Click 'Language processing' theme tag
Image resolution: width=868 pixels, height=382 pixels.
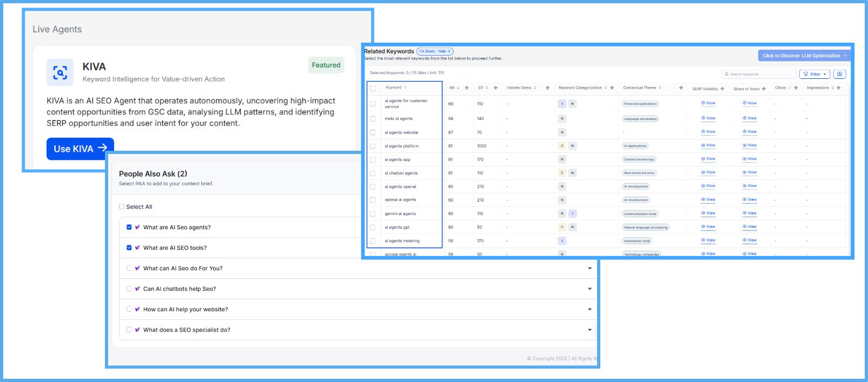(x=640, y=119)
